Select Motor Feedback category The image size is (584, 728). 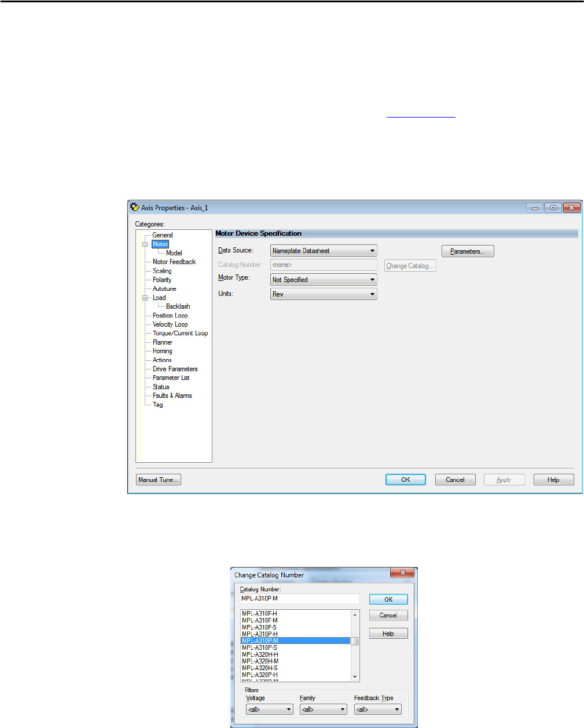coord(174,262)
